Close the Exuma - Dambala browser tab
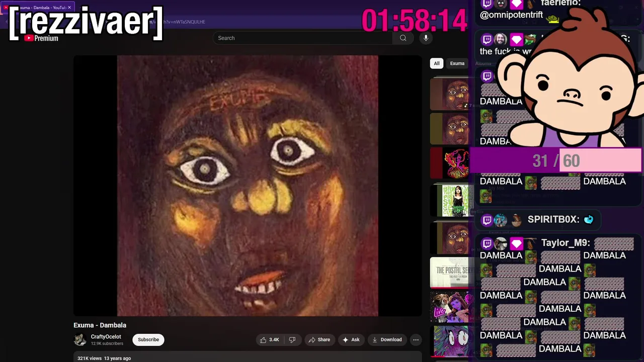This screenshot has width=644, height=362. [x=70, y=8]
